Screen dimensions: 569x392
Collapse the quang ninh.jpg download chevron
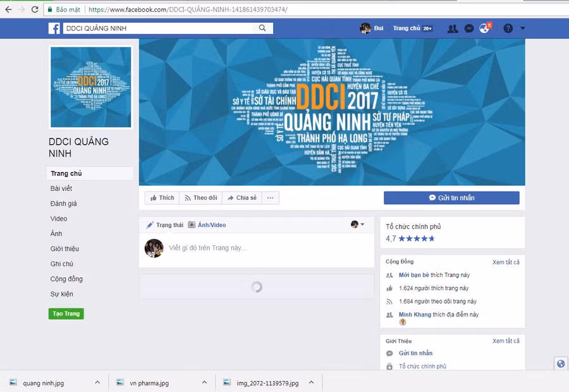tap(97, 383)
